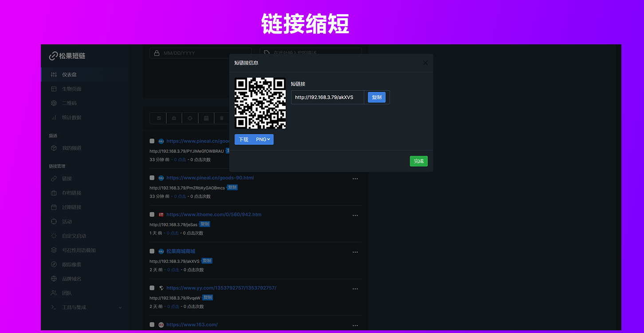
Task: Tick the checkbox beside 松果商城商城
Action: (x=152, y=251)
